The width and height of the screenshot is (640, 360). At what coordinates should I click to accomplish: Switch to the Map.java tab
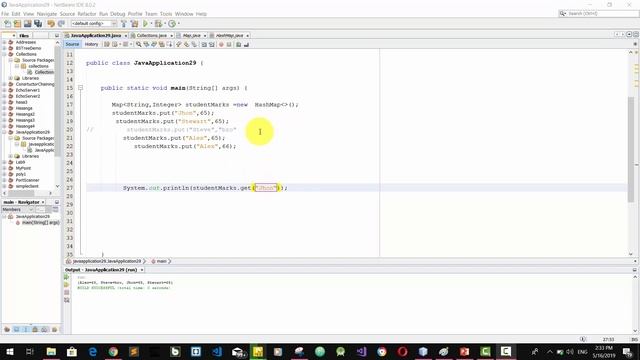click(x=191, y=36)
